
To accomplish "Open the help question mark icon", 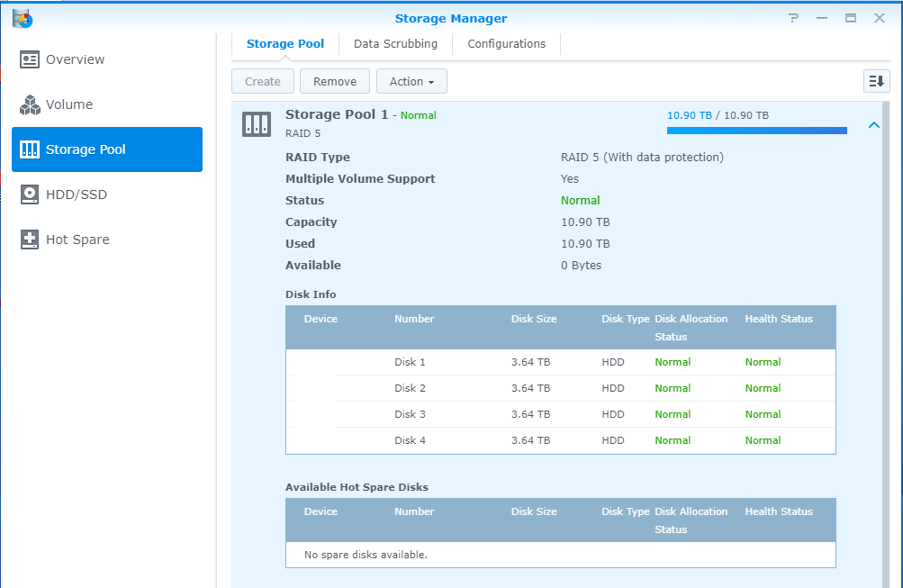I will [x=793, y=18].
